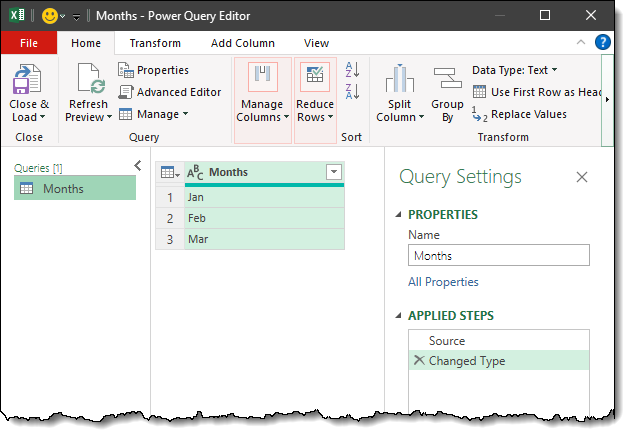The width and height of the screenshot is (624, 430).
Task: Click the All Properties link
Action: (443, 282)
